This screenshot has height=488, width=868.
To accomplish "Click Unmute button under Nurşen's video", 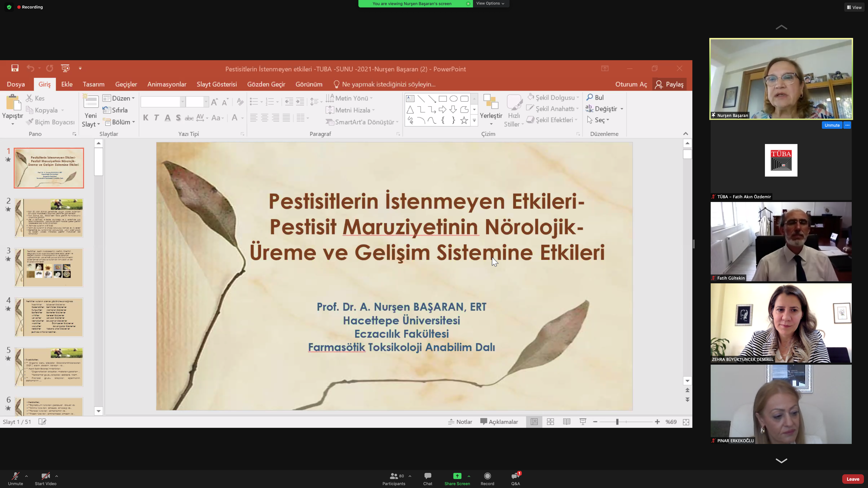I will 832,125.
